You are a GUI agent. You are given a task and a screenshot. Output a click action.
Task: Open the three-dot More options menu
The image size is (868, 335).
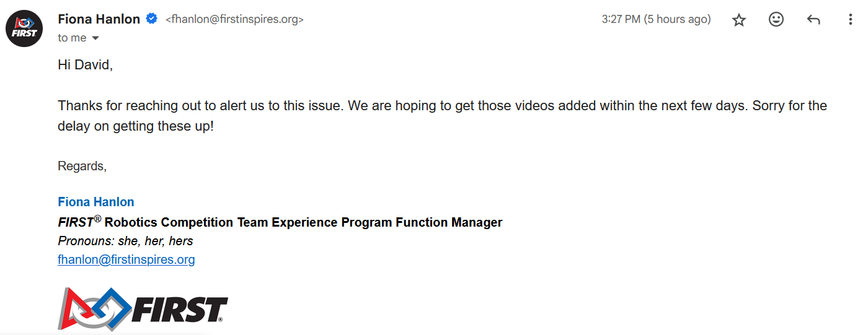850,20
